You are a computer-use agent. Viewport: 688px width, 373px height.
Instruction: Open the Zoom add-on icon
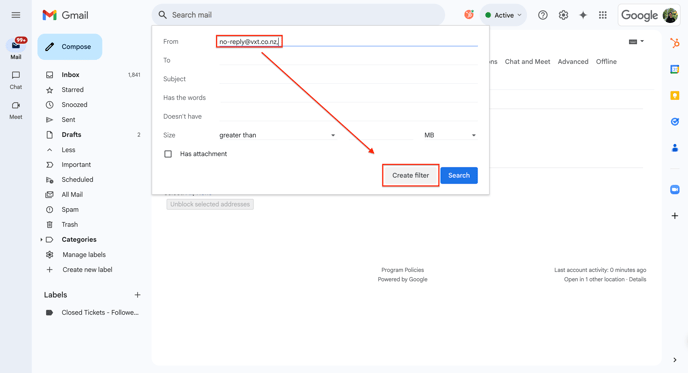(675, 190)
